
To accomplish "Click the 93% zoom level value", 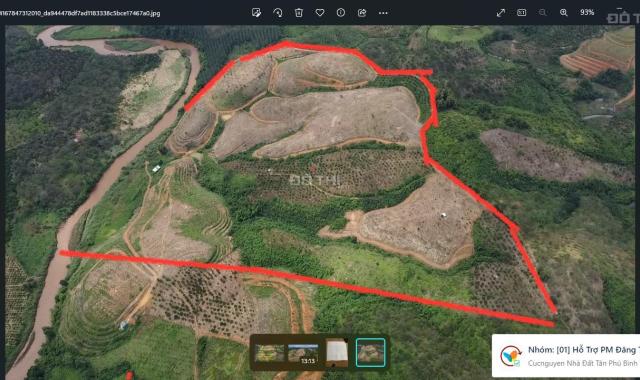I will (x=587, y=13).
